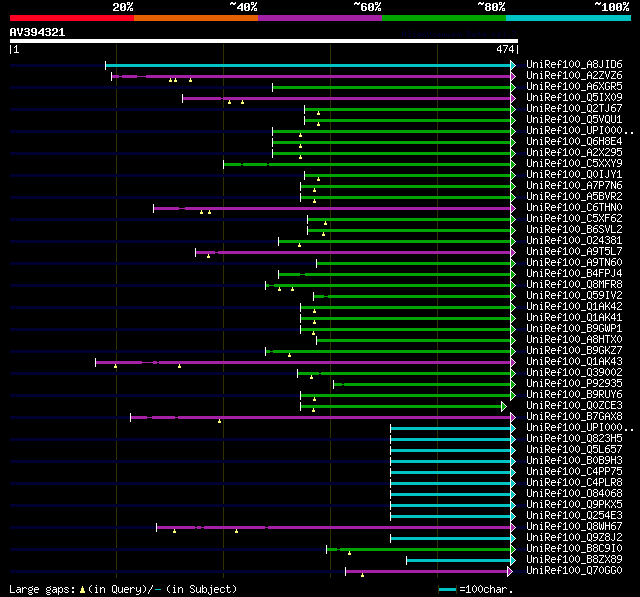Click the orange ~40% legend segment
Viewport: 640px width, 597px height.
click(x=196, y=18)
